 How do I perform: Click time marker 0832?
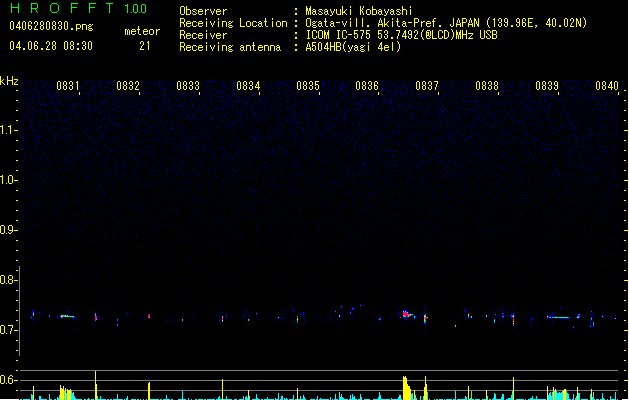coord(128,86)
